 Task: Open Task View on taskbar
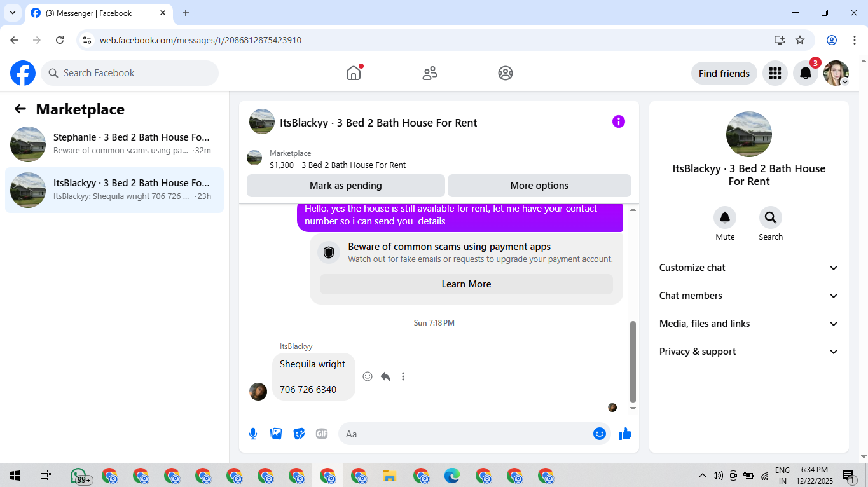46,476
